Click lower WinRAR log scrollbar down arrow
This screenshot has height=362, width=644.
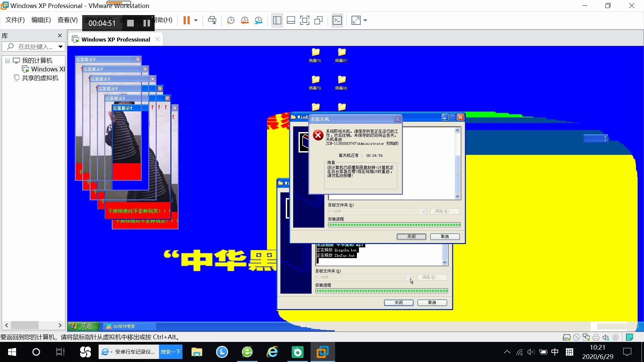pyautogui.click(x=445, y=262)
